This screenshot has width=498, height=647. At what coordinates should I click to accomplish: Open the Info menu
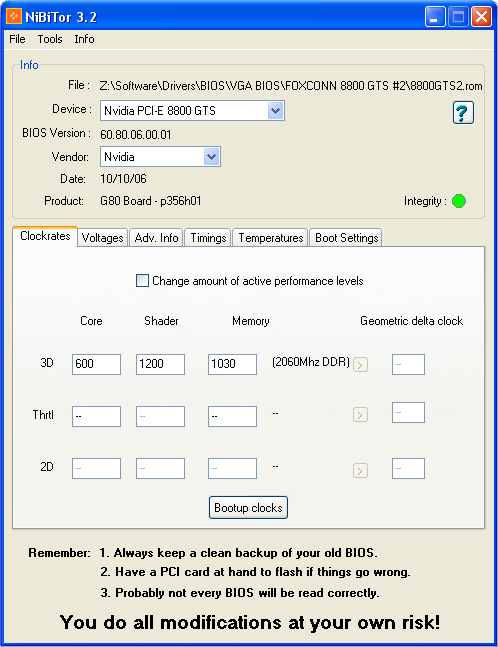(x=84, y=39)
